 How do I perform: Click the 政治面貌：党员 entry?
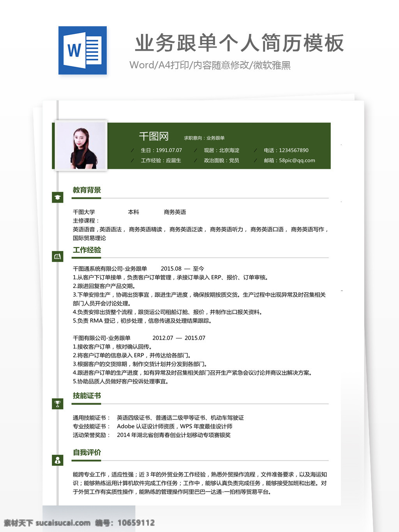coord(222,160)
